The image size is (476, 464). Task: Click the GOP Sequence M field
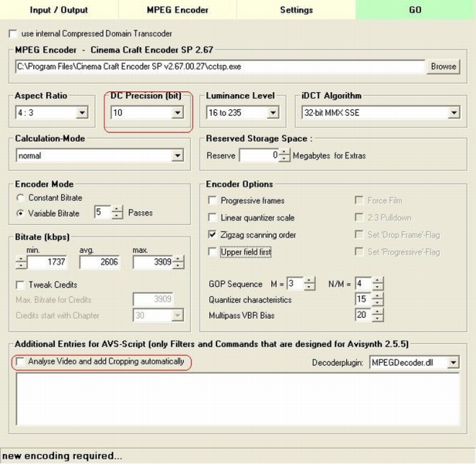(294, 284)
